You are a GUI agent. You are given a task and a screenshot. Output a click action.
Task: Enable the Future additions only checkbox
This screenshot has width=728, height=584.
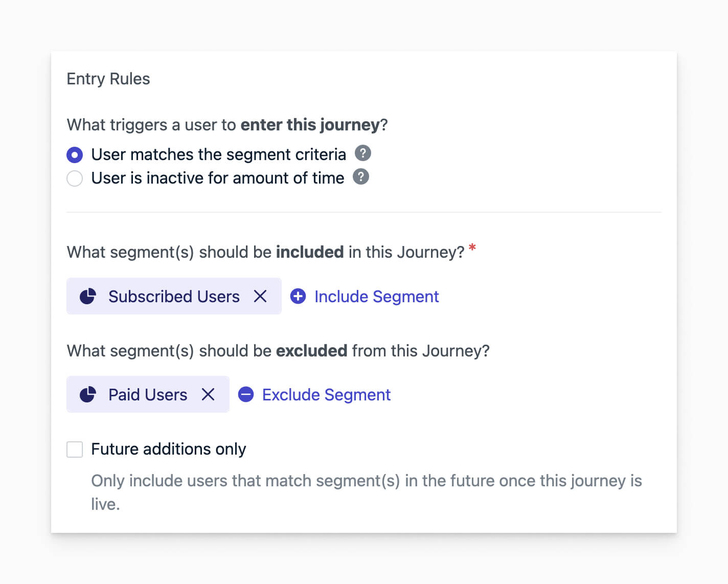(x=75, y=450)
